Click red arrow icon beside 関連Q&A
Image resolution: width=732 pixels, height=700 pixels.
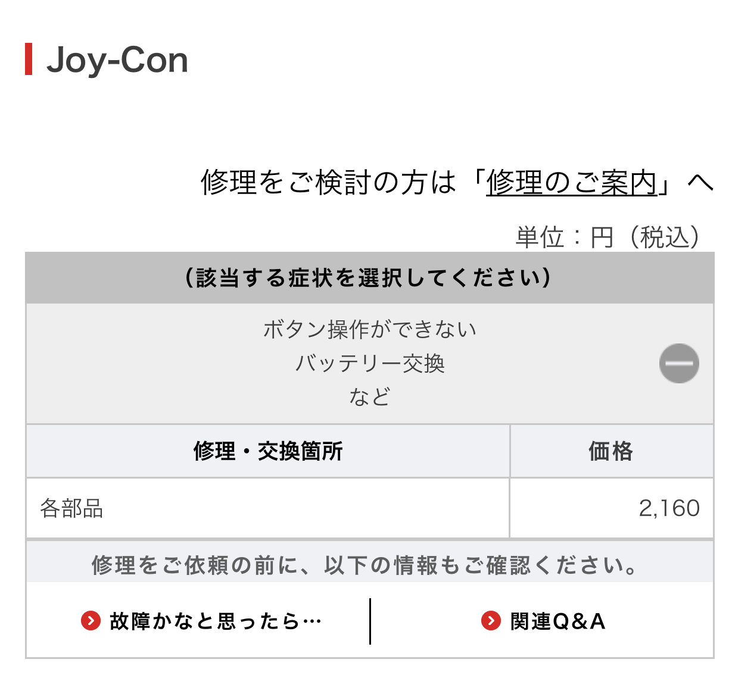491,621
